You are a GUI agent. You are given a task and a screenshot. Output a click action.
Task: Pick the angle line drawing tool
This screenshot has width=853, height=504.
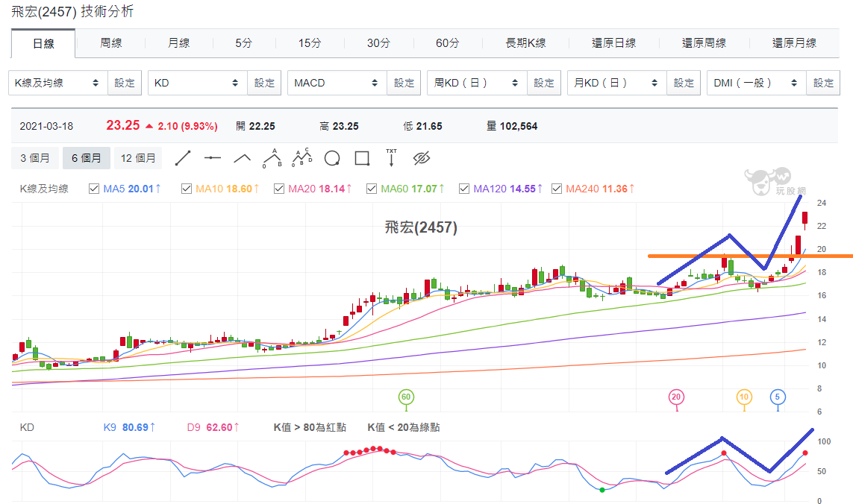(x=242, y=158)
